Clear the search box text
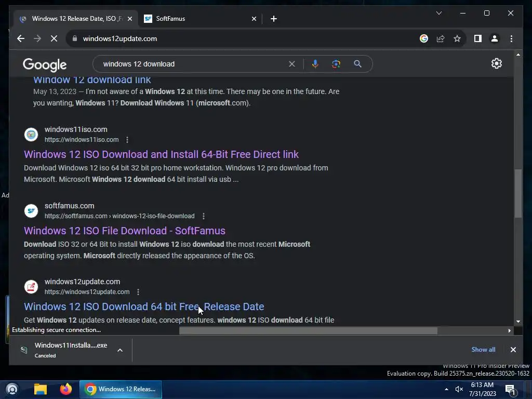Viewport: 532px width, 399px height. tap(292, 64)
